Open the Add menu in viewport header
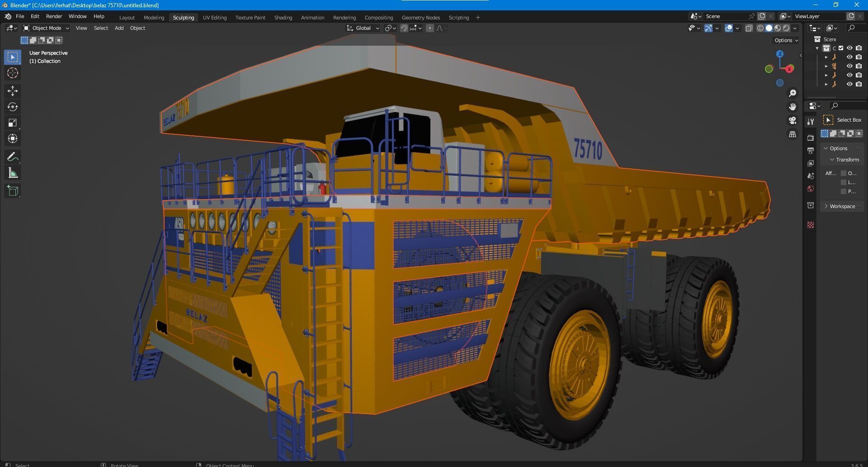The image size is (868, 467). click(119, 28)
